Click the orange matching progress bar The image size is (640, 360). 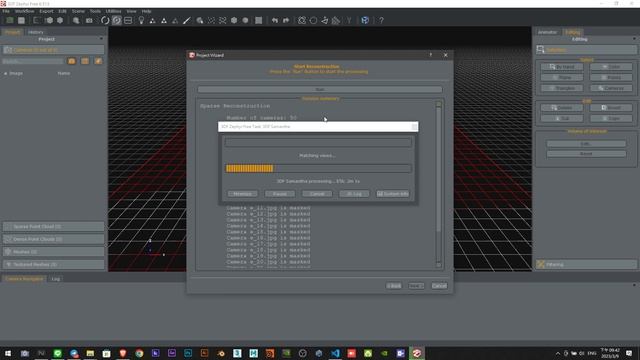click(x=318, y=168)
